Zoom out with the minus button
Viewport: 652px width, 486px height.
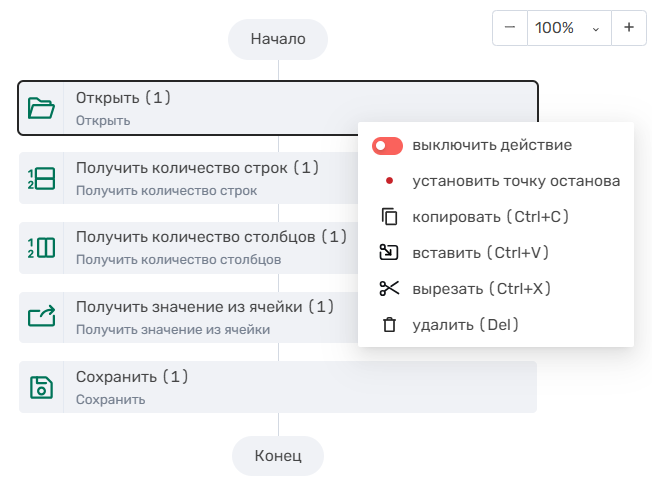click(510, 28)
